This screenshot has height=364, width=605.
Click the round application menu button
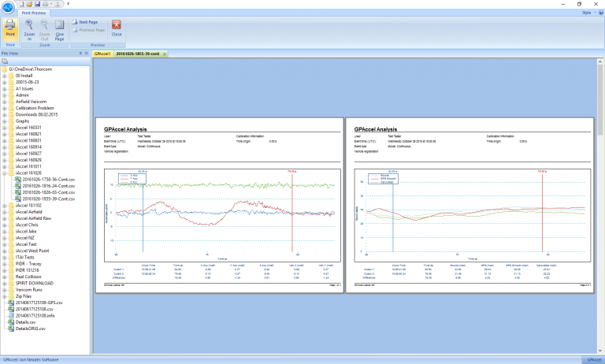pyautogui.click(x=8, y=6)
